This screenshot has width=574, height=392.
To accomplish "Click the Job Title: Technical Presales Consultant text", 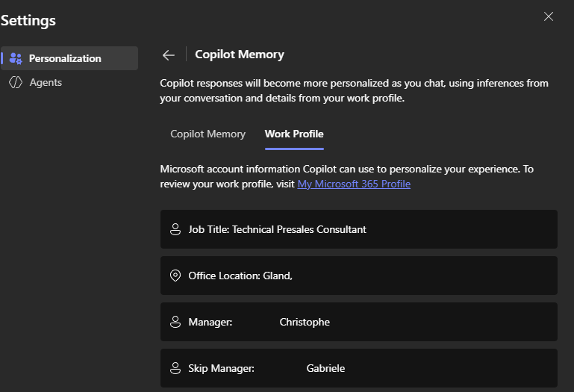I will coord(277,229).
